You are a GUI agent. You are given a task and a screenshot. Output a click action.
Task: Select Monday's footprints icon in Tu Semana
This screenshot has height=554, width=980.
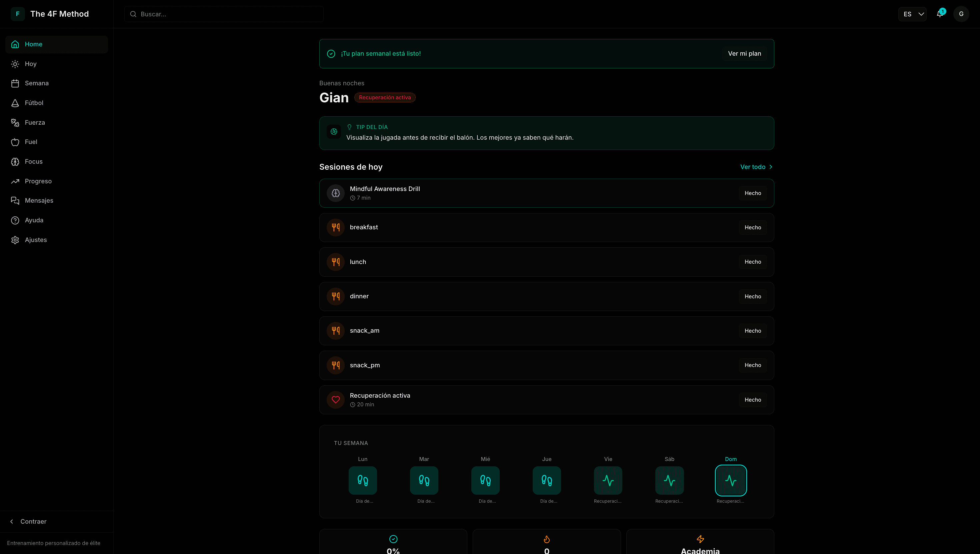click(363, 480)
